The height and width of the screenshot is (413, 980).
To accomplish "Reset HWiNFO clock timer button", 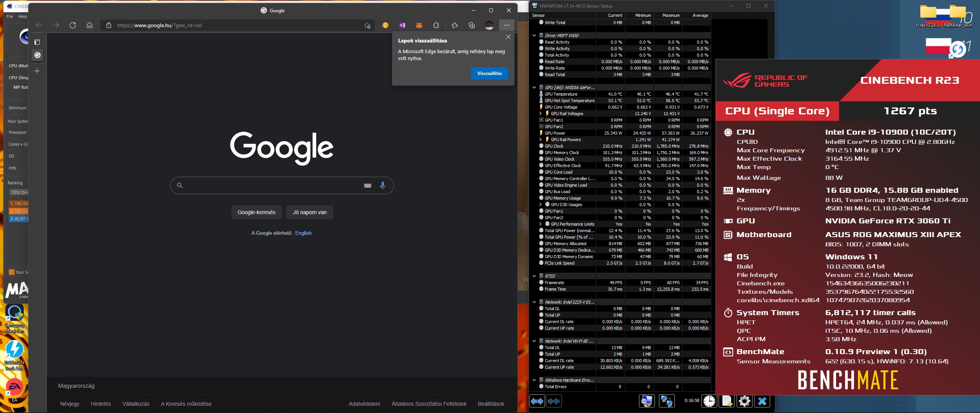I will coord(709,401).
